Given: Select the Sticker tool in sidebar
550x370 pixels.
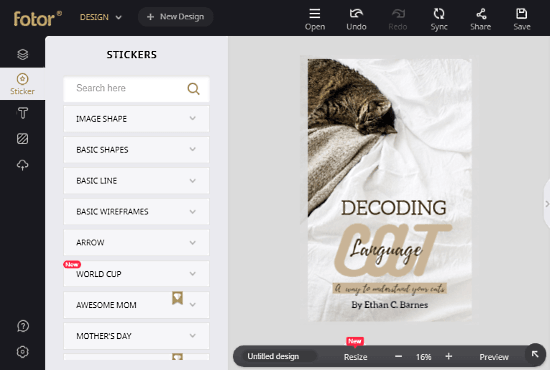Looking at the screenshot, I should (x=22, y=84).
